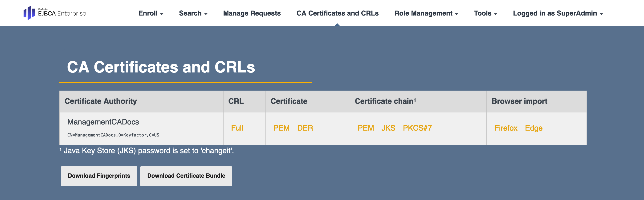The image size is (644, 200).
Task: Download the certificate in PEM format
Action: click(x=281, y=128)
